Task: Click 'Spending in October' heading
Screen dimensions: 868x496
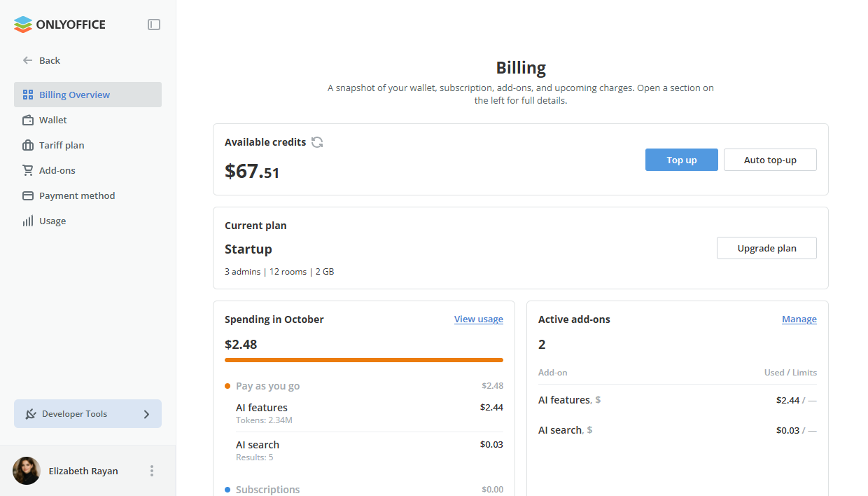Action: point(274,319)
